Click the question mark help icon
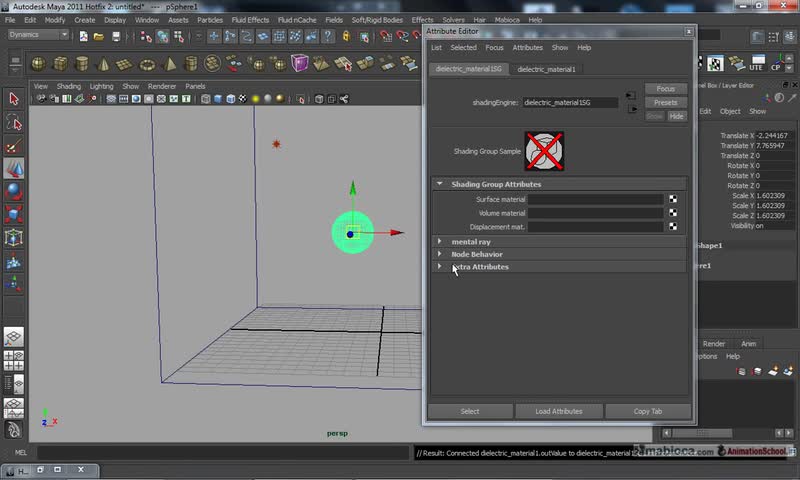The width and height of the screenshot is (800, 480). pos(328,36)
